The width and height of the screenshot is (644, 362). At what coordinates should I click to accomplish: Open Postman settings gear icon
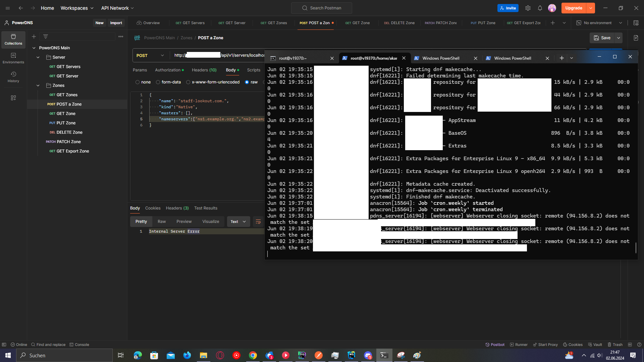(x=528, y=8)
